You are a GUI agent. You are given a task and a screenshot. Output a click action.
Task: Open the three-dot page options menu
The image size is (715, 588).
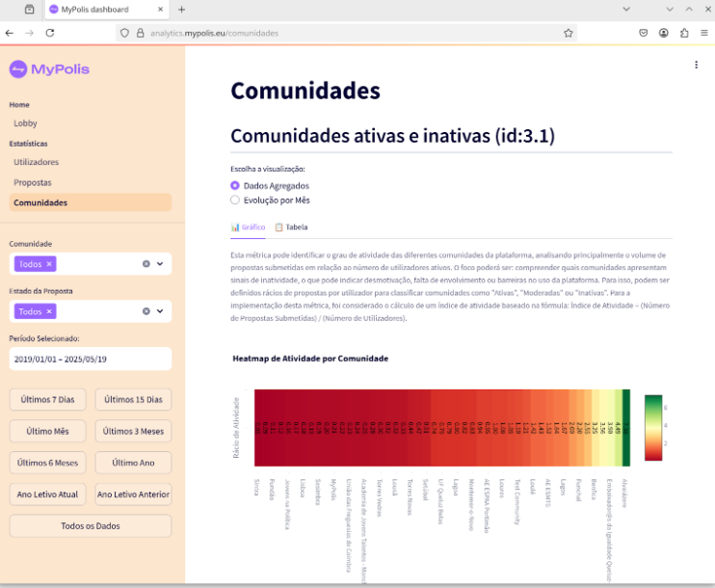[696, 65]
